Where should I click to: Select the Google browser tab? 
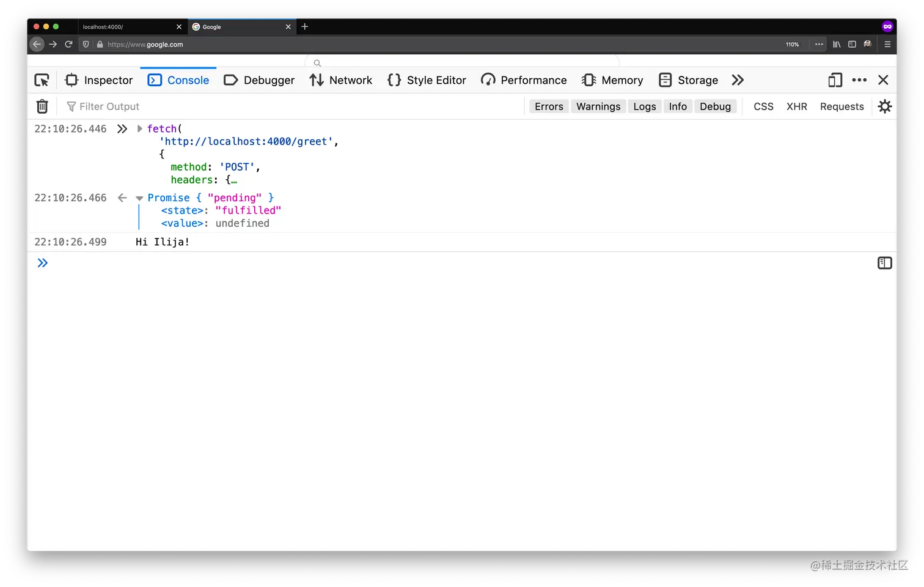point(241,27)
